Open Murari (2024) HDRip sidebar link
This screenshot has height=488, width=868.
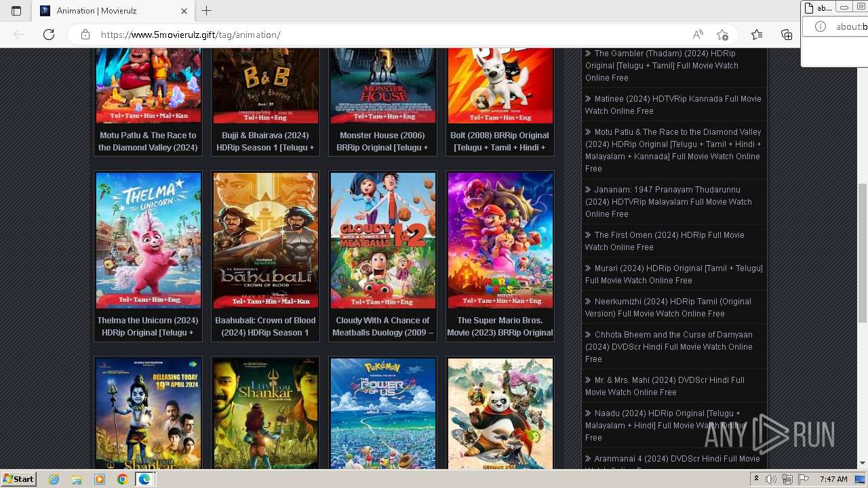(x=673, y=274)
